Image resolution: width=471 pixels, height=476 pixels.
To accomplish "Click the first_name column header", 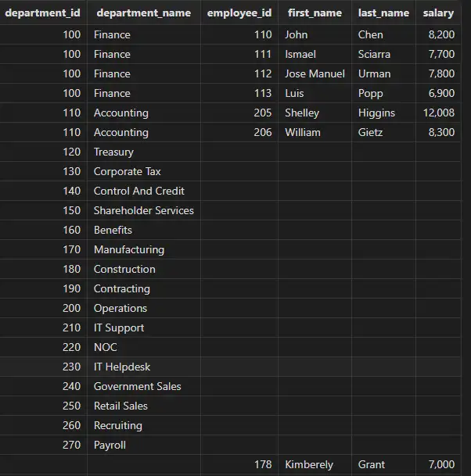I will tap(315, 13).
